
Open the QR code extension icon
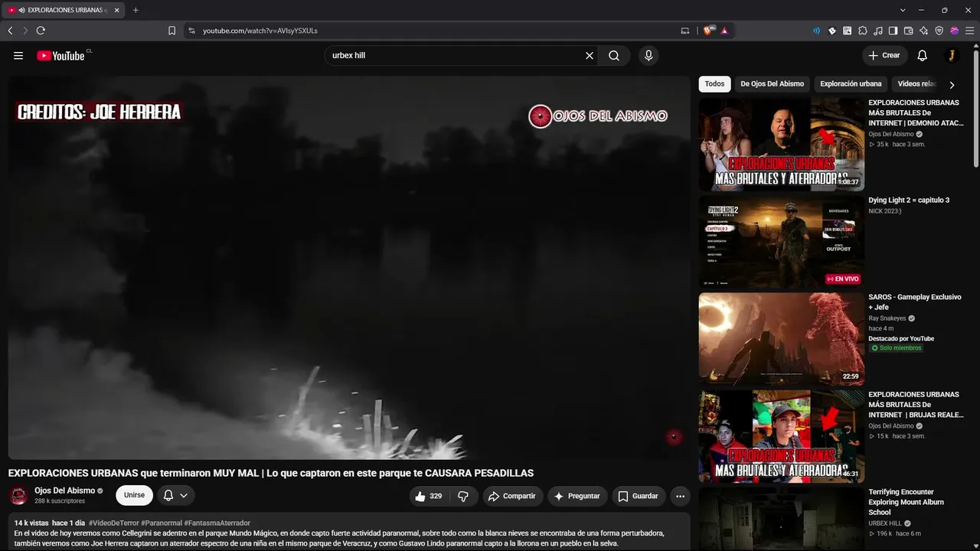click(848, 31)
